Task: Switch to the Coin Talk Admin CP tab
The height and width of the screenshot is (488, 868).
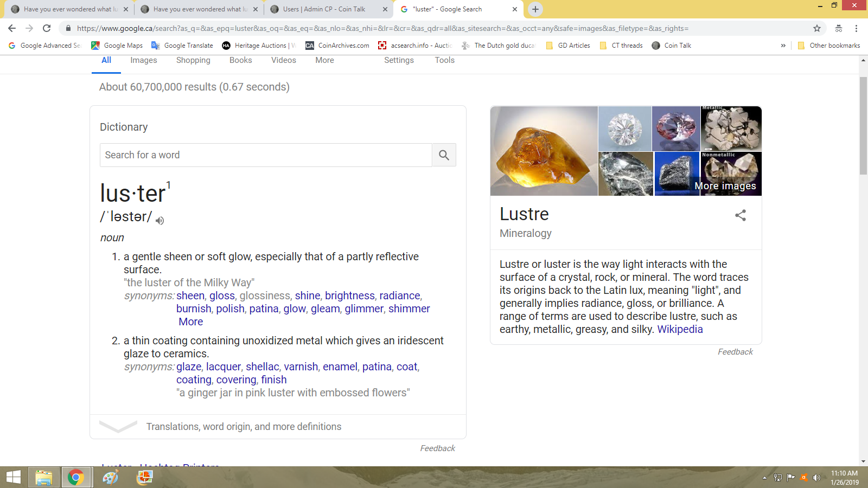Action: (324, 9)
